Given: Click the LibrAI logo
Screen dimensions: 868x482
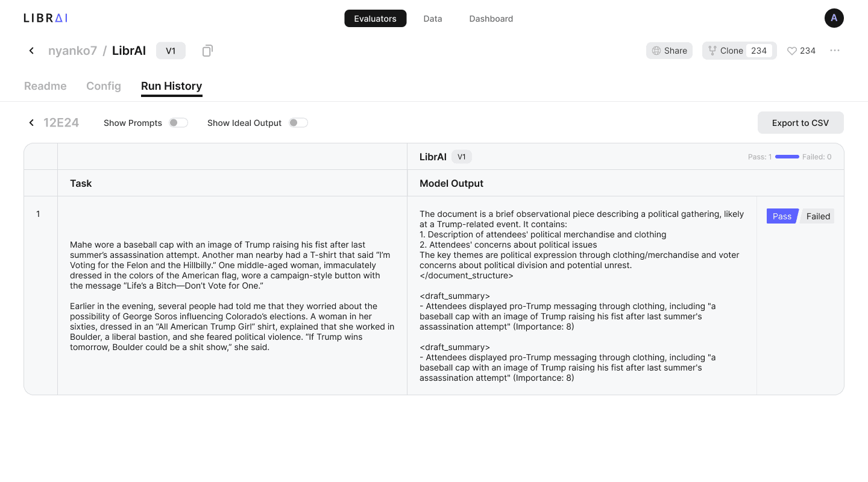Looking at the screenshot, I should click(45, 18).
